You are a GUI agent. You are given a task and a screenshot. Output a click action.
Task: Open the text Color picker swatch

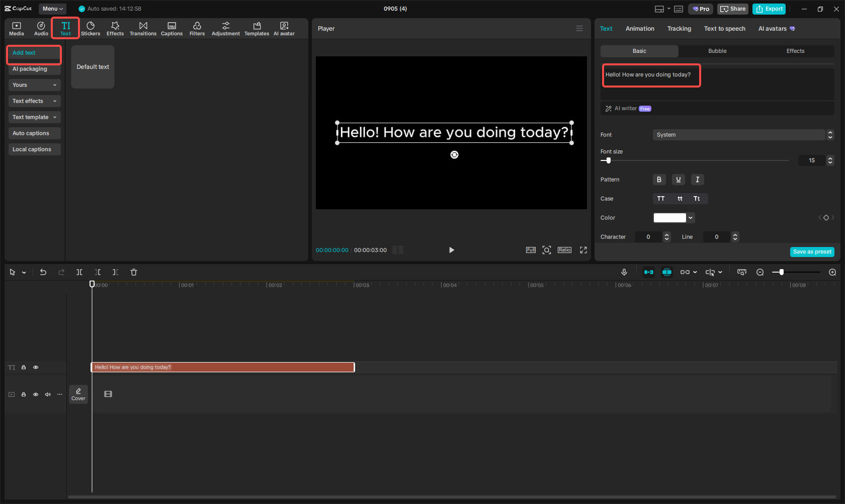tap(670, 217)
